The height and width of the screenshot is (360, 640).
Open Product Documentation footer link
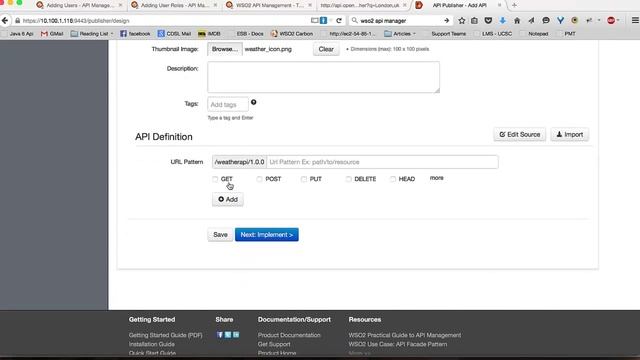tap(289, 335)
